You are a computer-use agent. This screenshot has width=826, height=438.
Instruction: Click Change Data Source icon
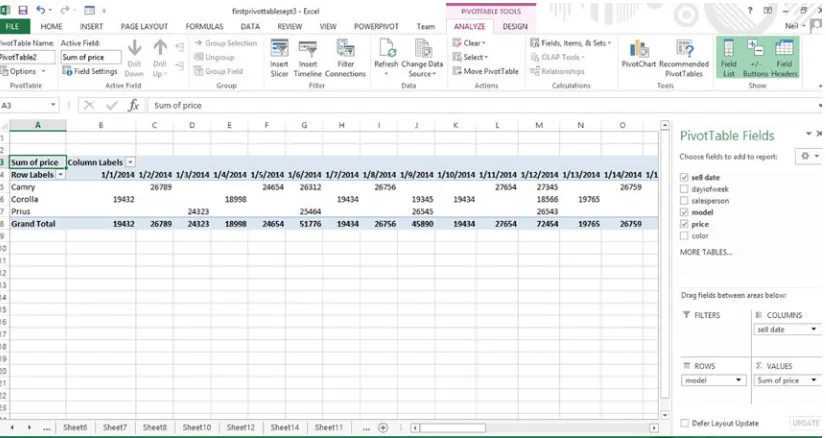422,48
